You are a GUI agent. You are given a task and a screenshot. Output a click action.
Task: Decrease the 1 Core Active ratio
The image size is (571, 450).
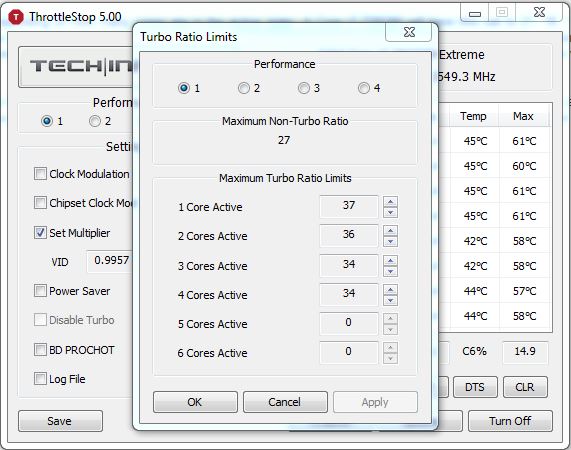[x=390, y=212]
